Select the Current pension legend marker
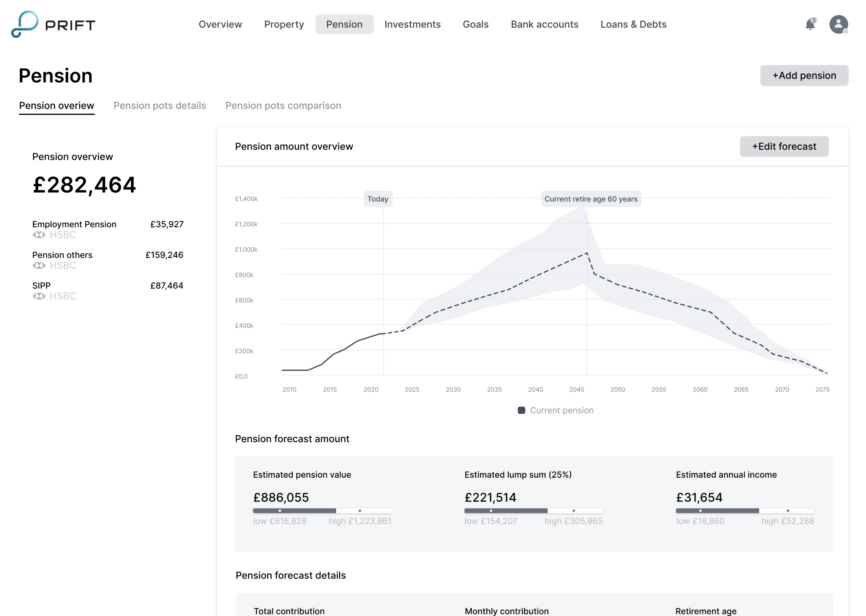The image size is (866, 616). 521,410
